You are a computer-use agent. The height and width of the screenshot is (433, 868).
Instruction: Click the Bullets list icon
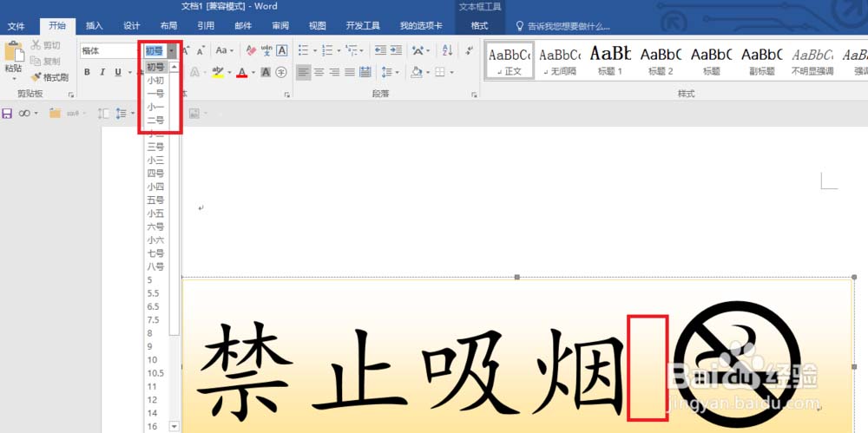pos(303,50)
